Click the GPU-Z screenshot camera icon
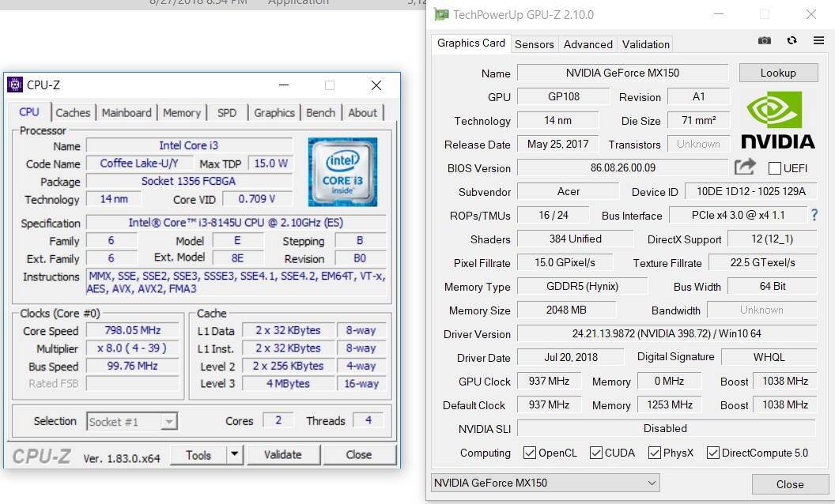The image size is (835, 504). tap(765, 40)
